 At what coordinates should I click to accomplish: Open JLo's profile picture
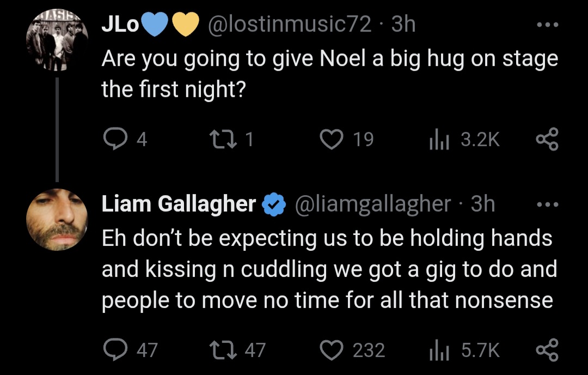tap(57, 40)
